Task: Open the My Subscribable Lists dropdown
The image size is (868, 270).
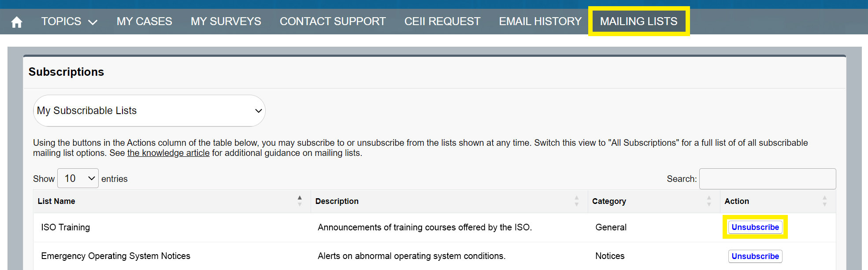Action: click(x=149, y=111)
